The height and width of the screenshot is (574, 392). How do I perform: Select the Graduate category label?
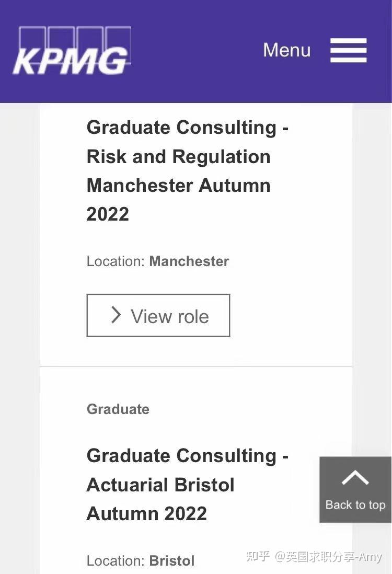point(118,409)
